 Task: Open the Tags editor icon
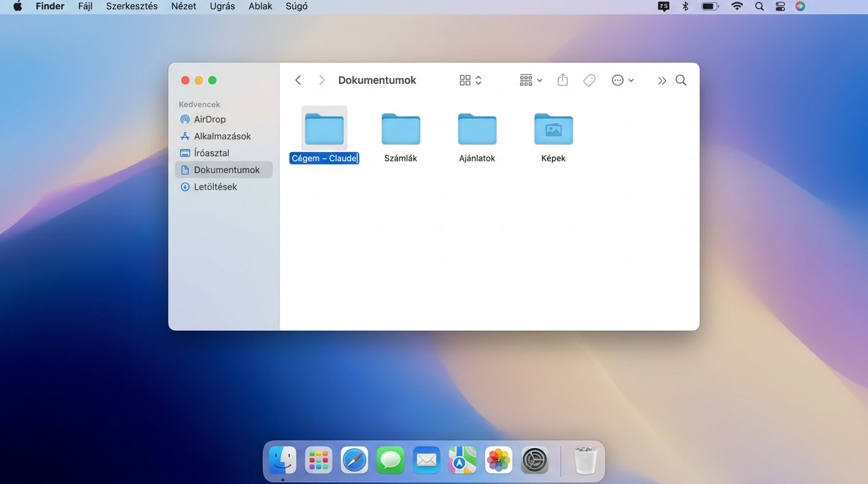tap(589, 80)
